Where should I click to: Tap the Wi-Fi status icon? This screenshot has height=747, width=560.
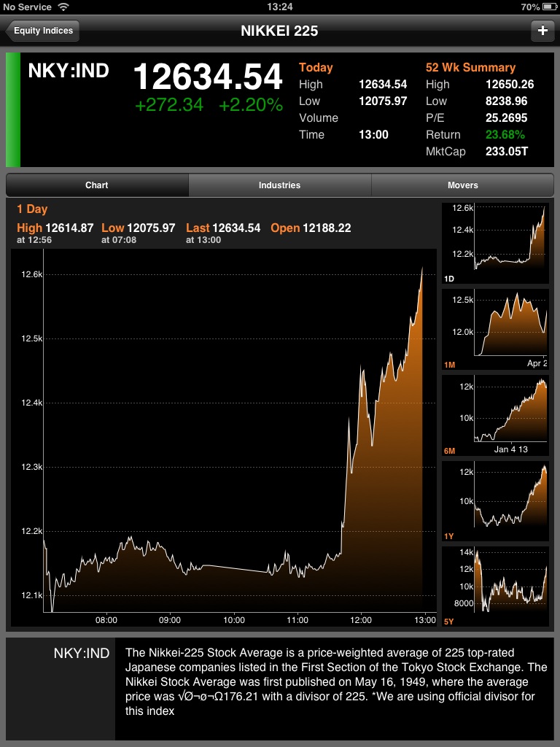point(63,7)
